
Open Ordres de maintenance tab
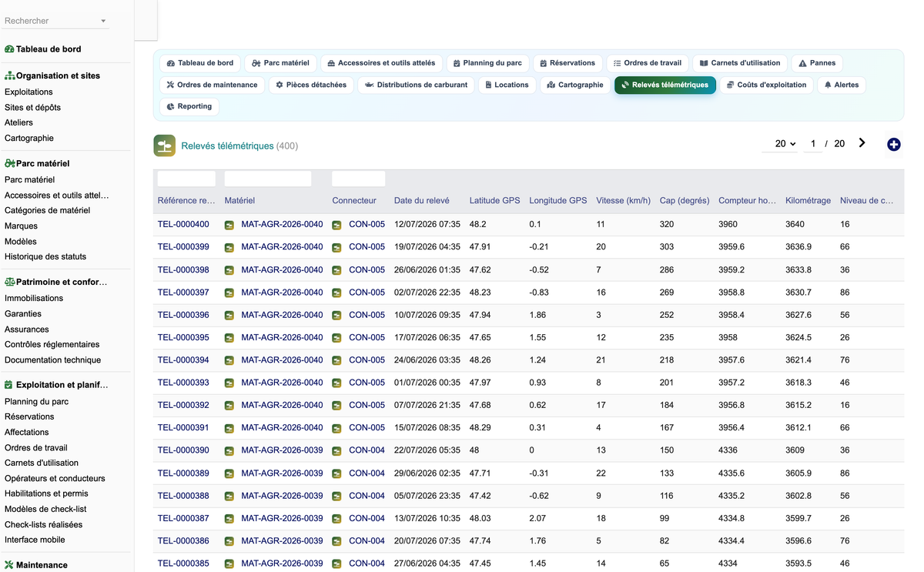coord(213,85)
